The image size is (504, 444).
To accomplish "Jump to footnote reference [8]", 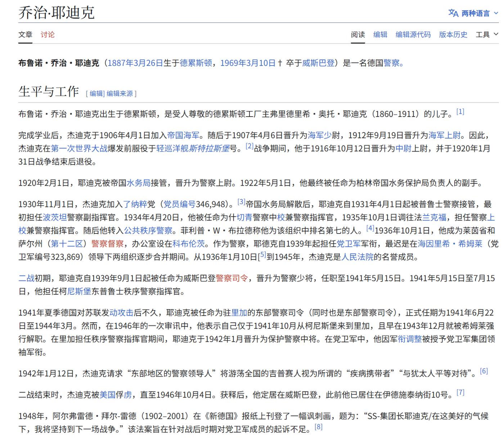I will pos(318,427).
